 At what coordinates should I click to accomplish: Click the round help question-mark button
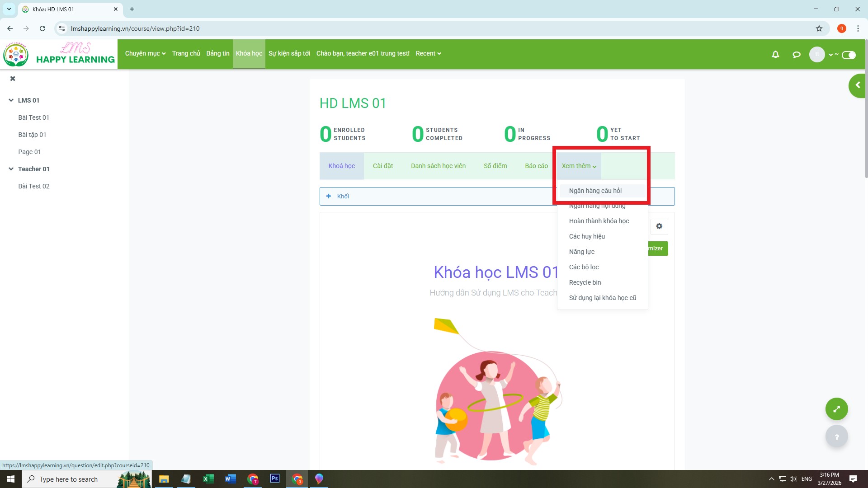[836, 437]
